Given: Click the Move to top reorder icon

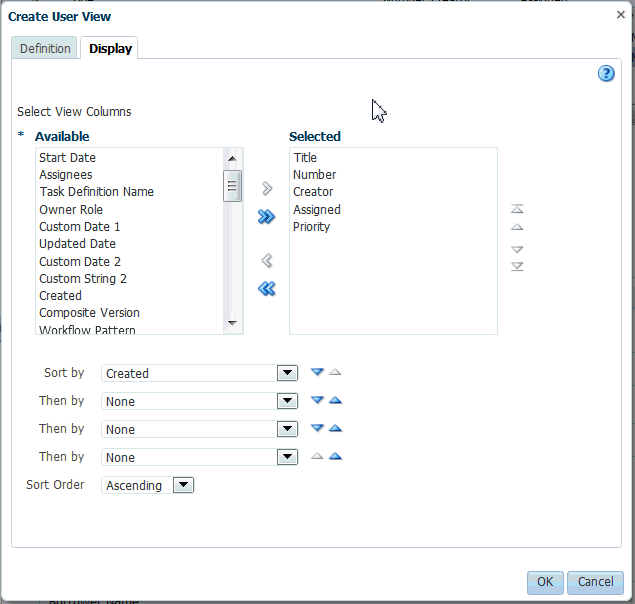Looking at the screenshot, I should 517,209.
